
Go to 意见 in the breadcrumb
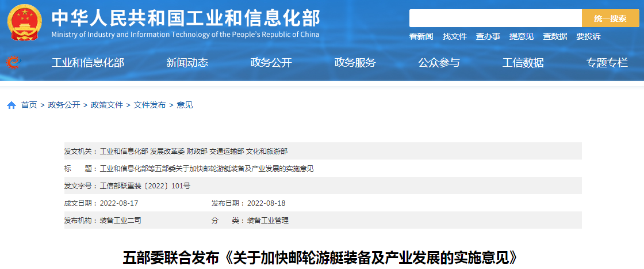(185, 105)
